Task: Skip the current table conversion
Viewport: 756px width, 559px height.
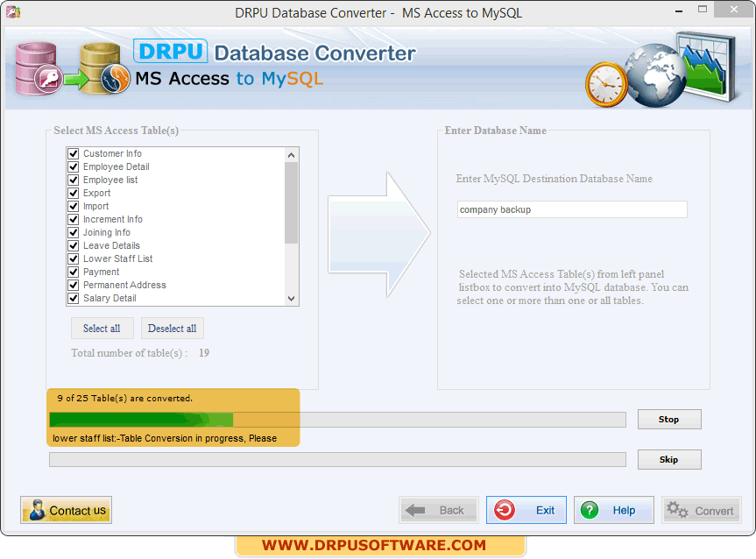Action: (669, 460)
